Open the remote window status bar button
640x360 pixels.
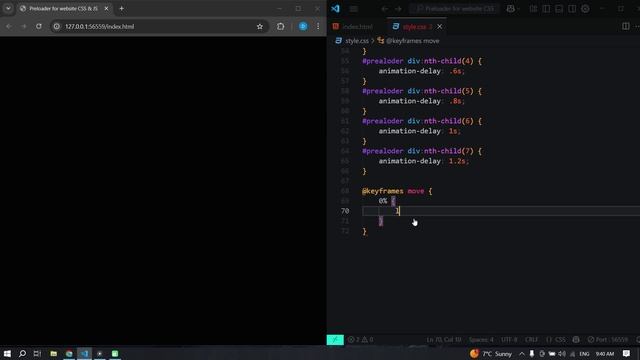click(335, 340)
